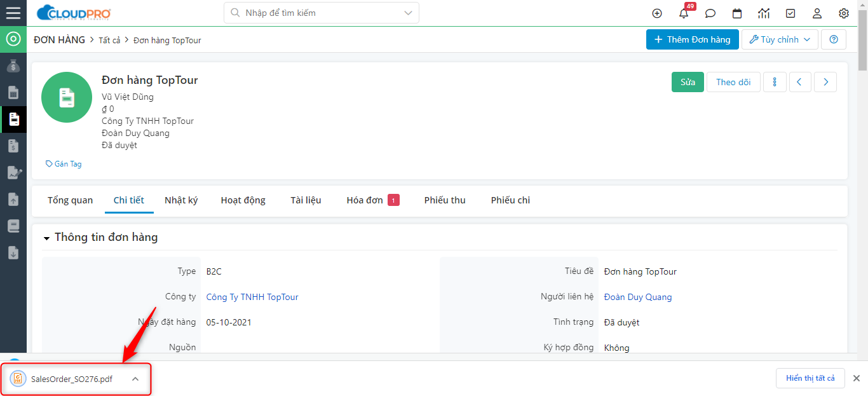The height and width of the screenshot is (396, 868).
Task: Switch to the Tổng quan tab
Action: [70, 200]
